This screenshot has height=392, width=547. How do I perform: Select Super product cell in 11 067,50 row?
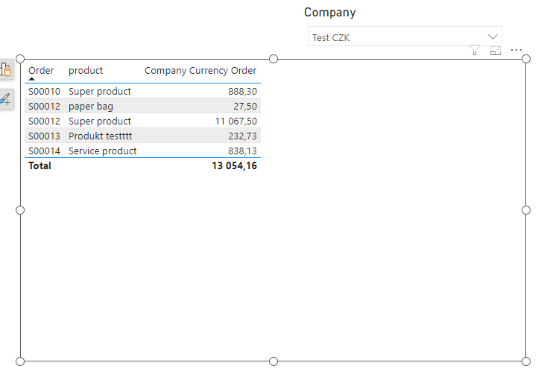coord(100,121)
